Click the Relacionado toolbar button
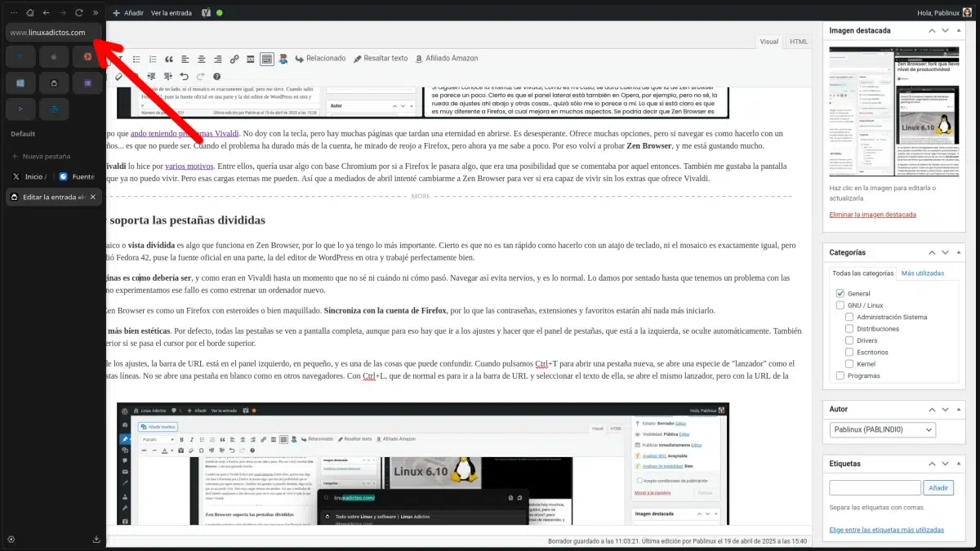 (320, 59)
